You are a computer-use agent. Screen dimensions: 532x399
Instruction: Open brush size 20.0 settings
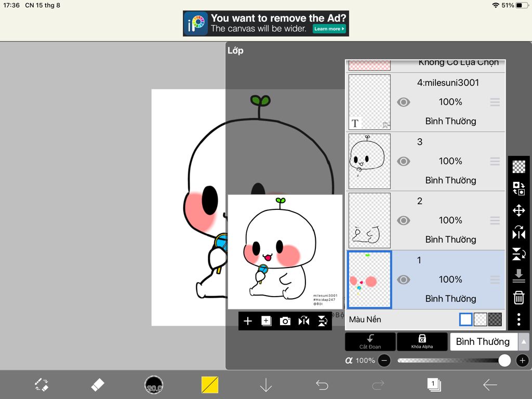154,385
